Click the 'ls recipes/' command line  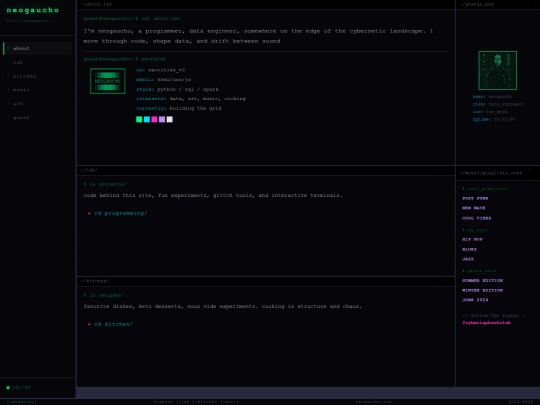(103, 295)
